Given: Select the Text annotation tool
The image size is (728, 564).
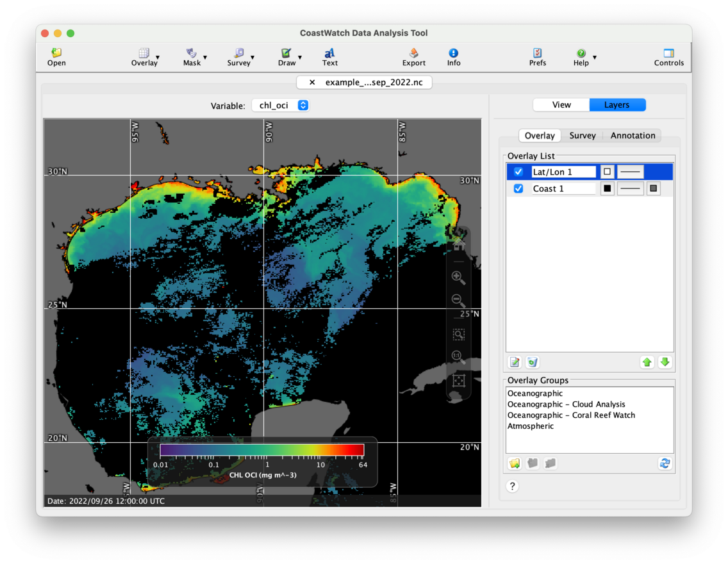Looking at the screenshot, I should (x=329, y=57).
